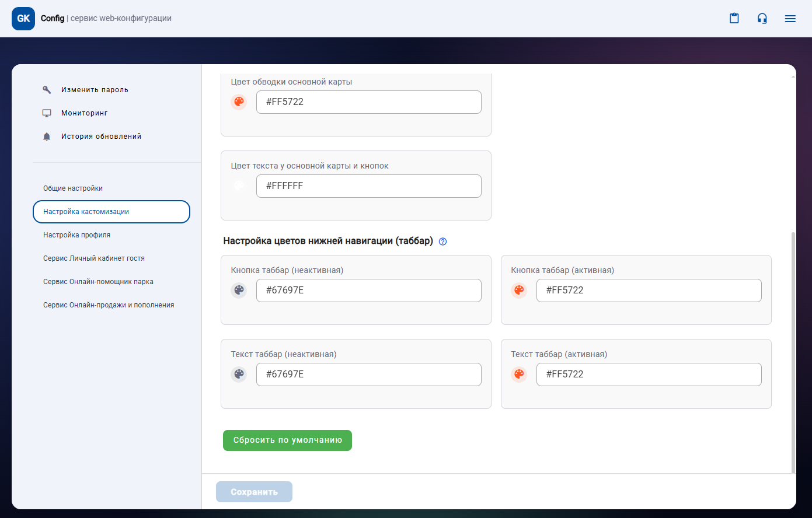Screen dimensions: 812x518
Task: Open the hamburger menu
Action: click(x=790, y=19)
